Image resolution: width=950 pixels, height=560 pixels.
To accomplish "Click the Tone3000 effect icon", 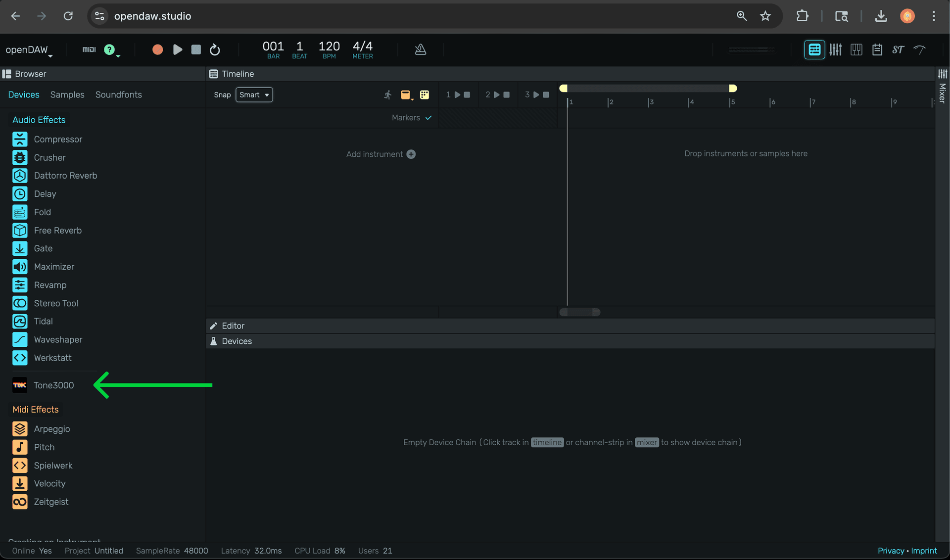I will click(x=19, y=385).
